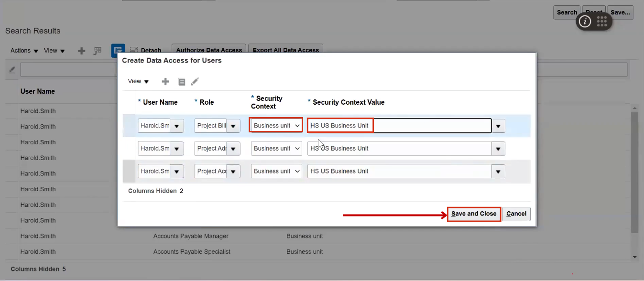Click the Create plus icon in Search Results toolbar
The width and height of the screenshot is (644, 281).
81,51
